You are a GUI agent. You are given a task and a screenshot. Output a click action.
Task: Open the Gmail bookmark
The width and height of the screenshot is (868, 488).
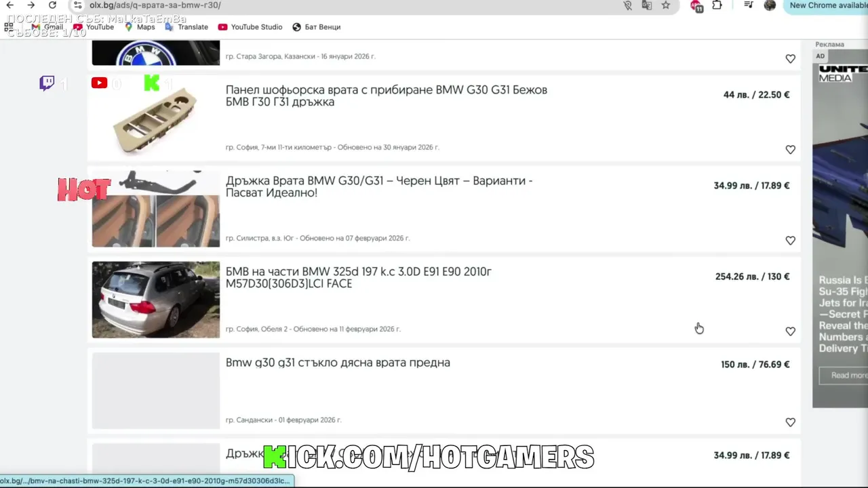pyautogui.click(x=47, y=27)
